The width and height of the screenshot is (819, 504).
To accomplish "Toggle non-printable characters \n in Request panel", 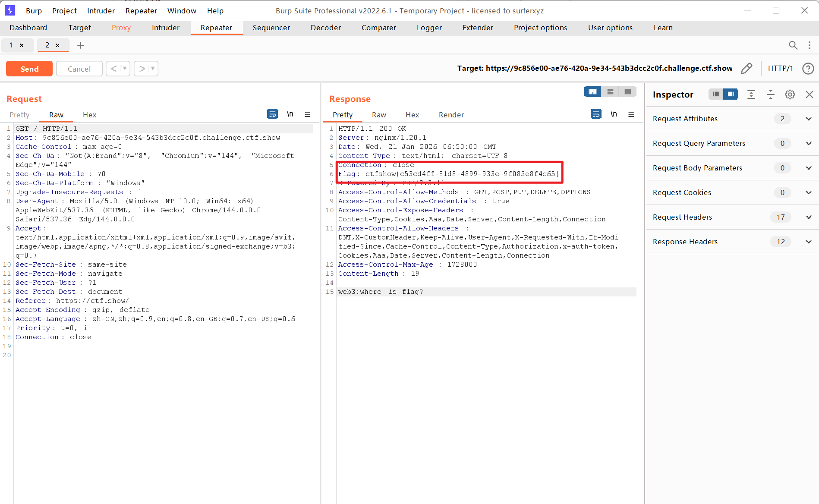I will click(290, 114).
